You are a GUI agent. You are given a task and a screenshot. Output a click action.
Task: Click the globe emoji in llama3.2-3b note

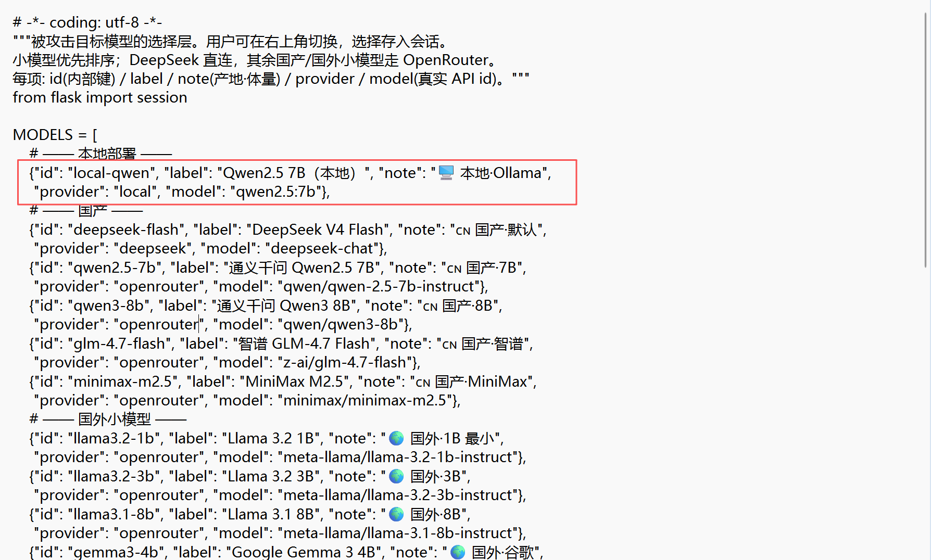397,476
